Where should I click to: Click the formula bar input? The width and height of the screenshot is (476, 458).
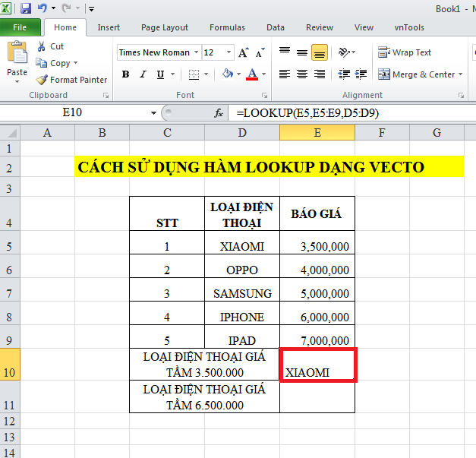pos(352,113)
